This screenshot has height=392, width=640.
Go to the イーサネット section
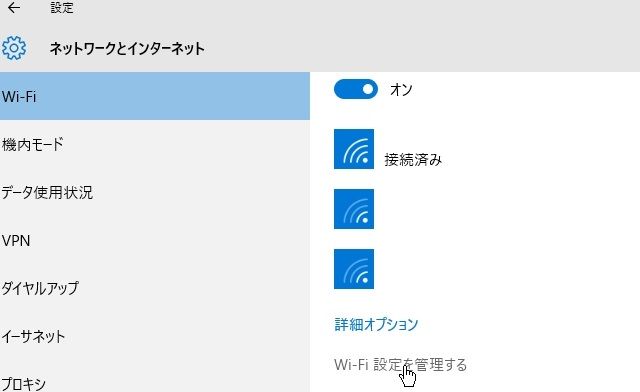pyautogui.click(x=155, y=336)
